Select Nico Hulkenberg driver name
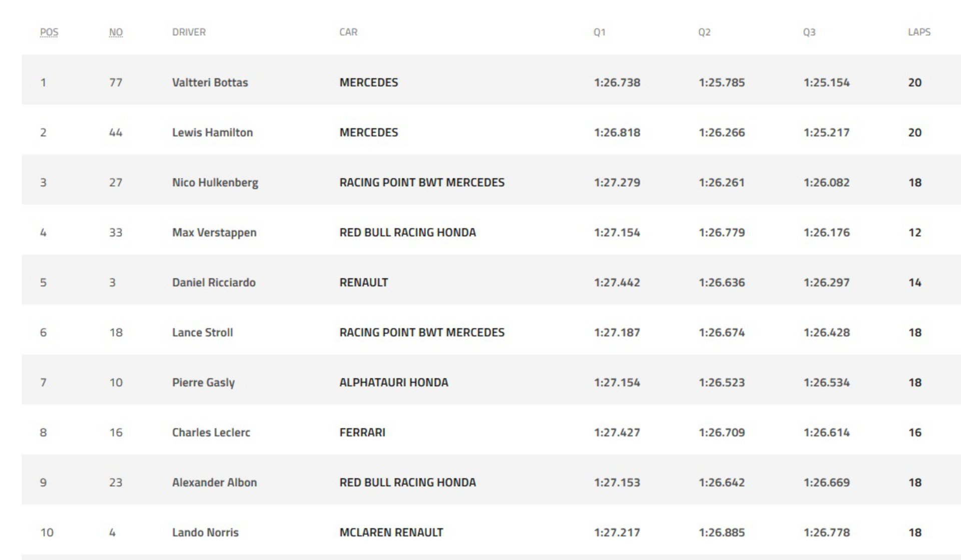Image resolution: width=961 pixels, height=560 pixels. coord(215,183)
